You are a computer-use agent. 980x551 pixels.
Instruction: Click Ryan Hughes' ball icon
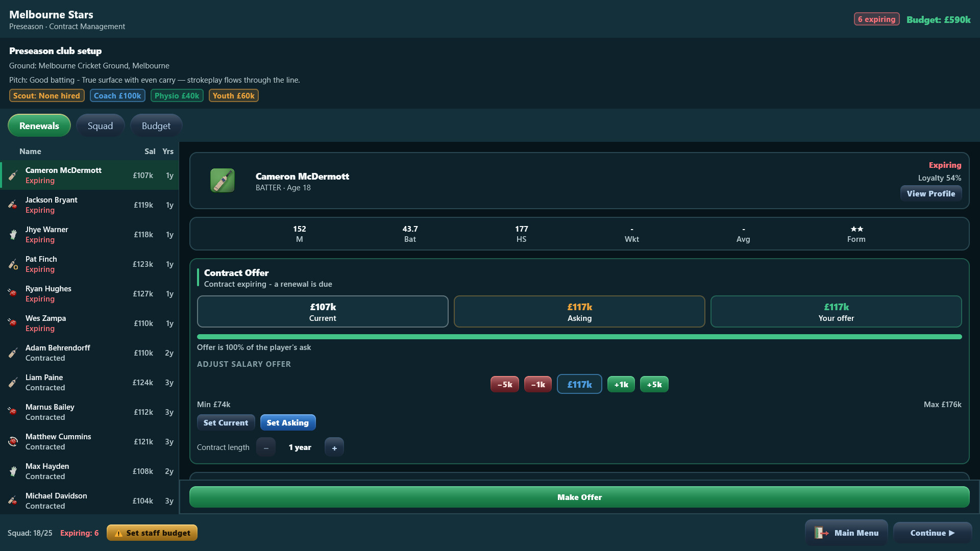[13, 294]
